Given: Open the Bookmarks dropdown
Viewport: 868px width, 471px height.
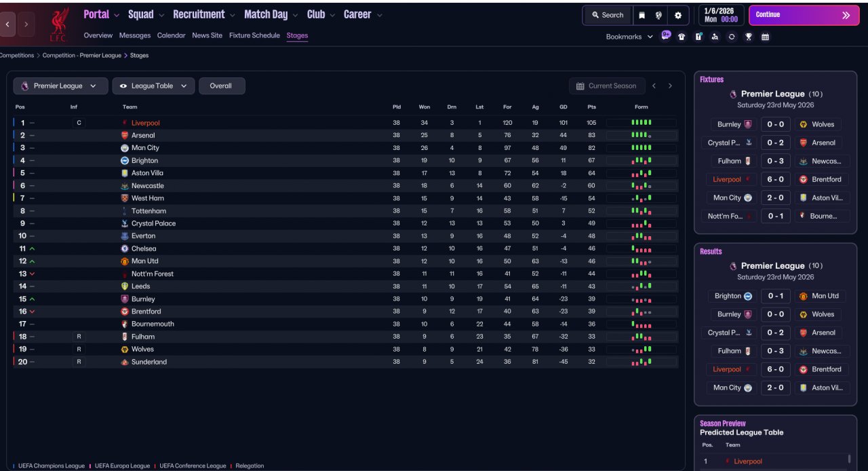Looking at the screenshot, I should (629, 37).
